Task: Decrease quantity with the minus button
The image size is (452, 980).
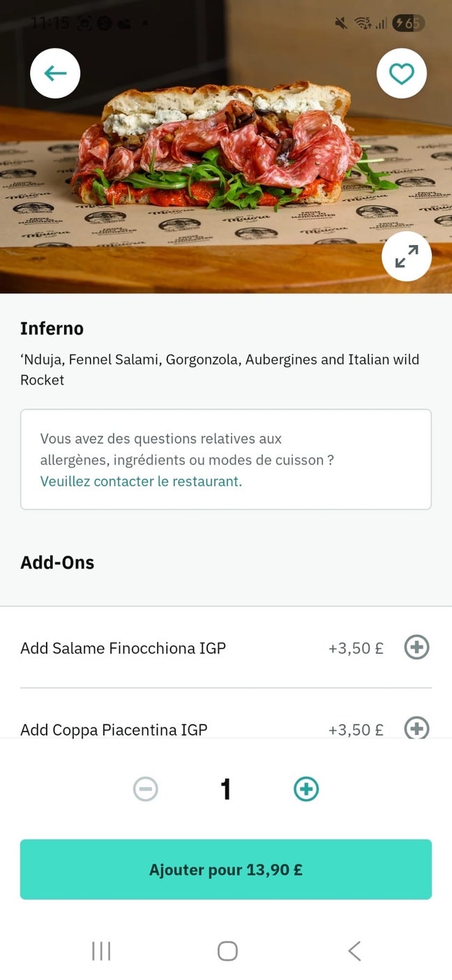Action: [x=146, y=789]
